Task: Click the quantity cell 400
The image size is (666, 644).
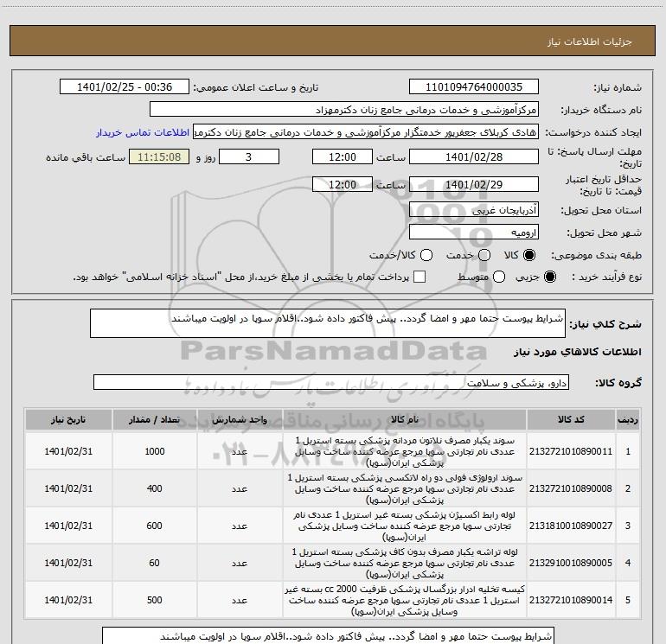Action: click(x=155, y=488)
